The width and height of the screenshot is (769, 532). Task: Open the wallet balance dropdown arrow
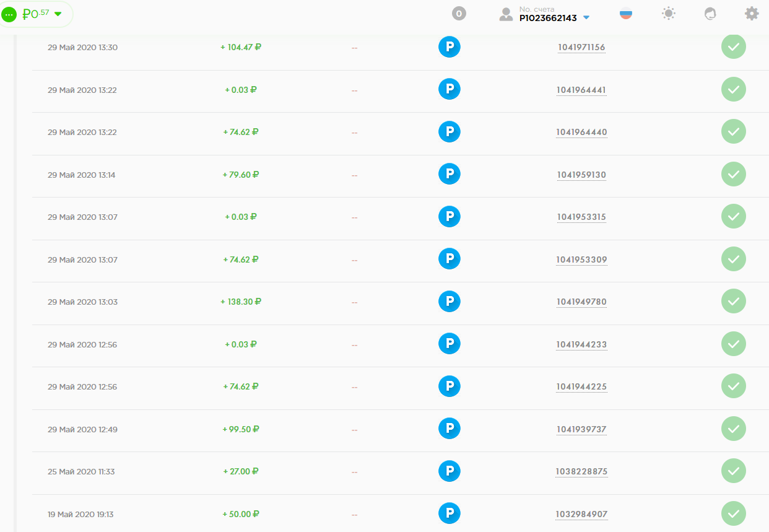[58, 14]
